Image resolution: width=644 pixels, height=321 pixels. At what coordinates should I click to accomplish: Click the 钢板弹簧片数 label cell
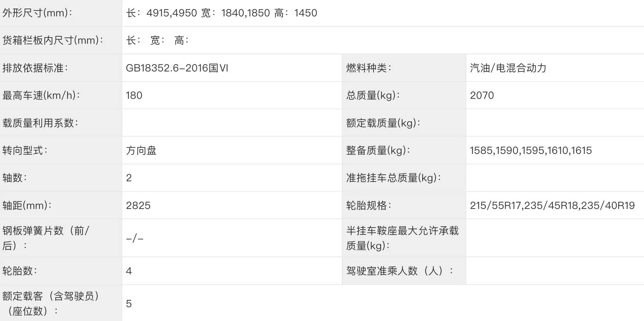click(61, 238)
